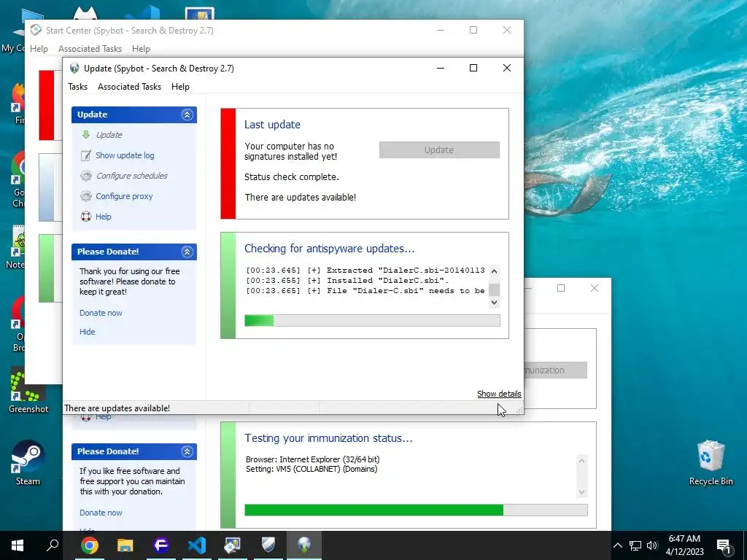Click the Configure proxy gear icon

tap(86, 196)
